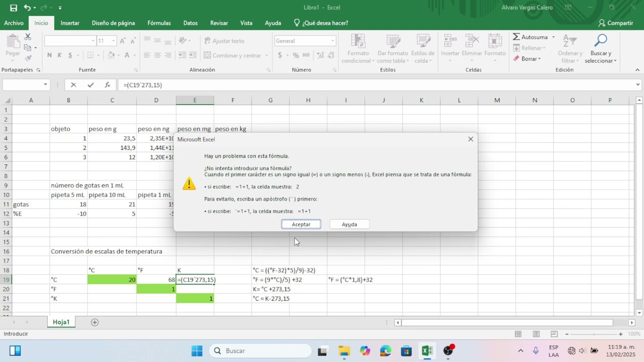Apply thousands separator style
This screenshot has height=362, width=644.
pos(306,55)
